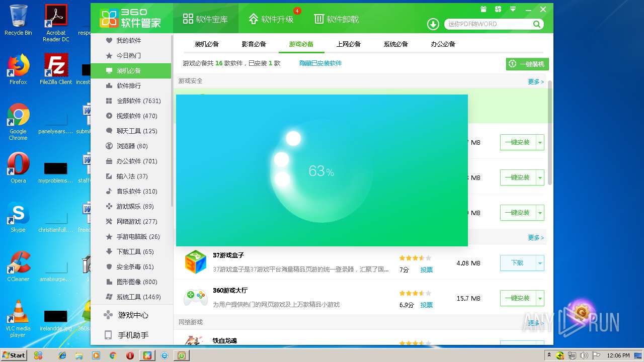
Task: Click 下载 button for 37游戏盒子
Action: (x=518, y=263)
